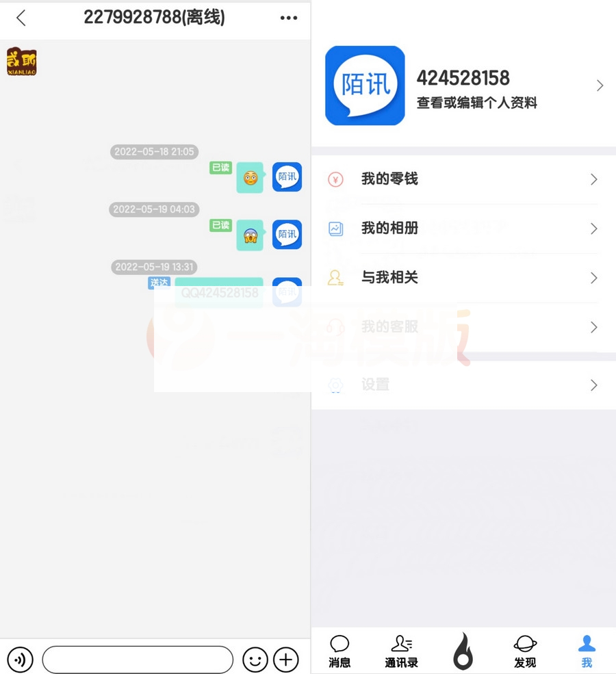Open the 发现 tab
Image resolution: width=616 pixels, height=674 pixels.
(x=525, y=650)
